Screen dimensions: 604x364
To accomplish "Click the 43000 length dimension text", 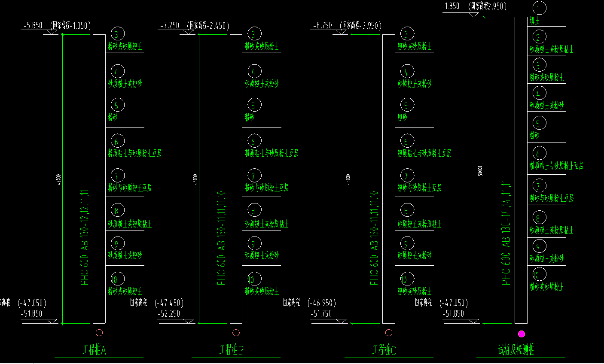I will coord(348,179).
